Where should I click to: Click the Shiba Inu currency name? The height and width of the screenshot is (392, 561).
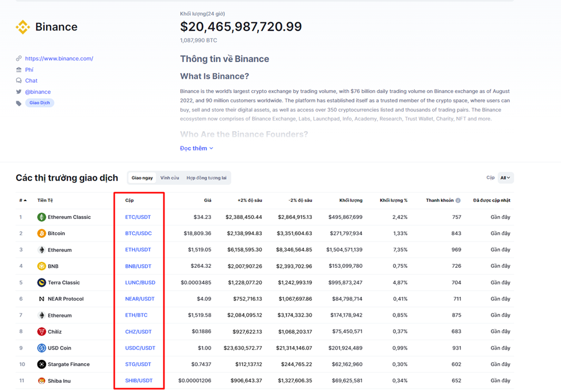59,381
